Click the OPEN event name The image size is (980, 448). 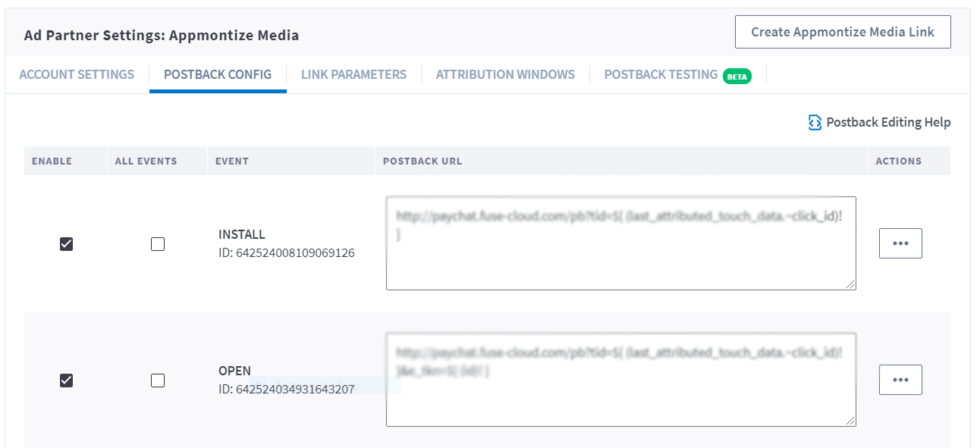(x=234, y=371)
